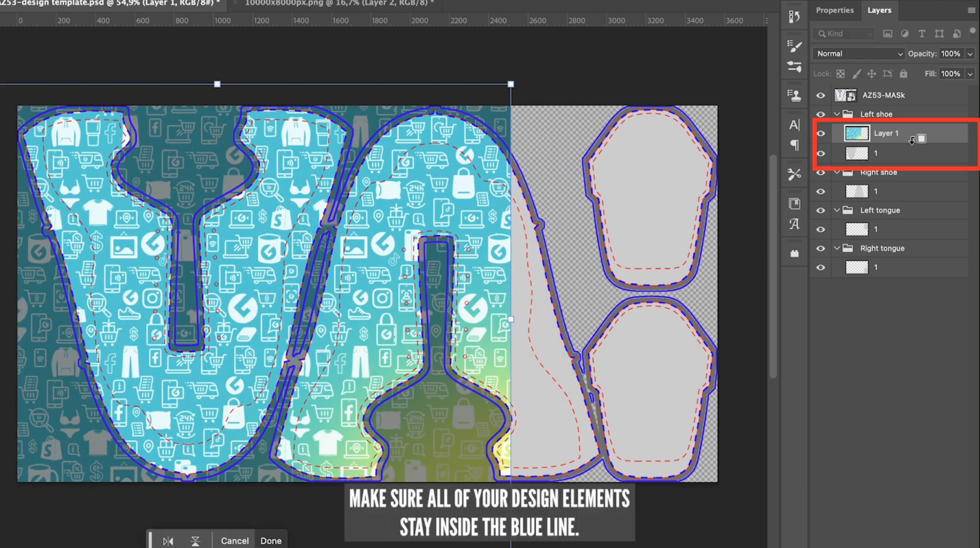Hide Layer 1 visibility eye

click(x=821, y=133)
